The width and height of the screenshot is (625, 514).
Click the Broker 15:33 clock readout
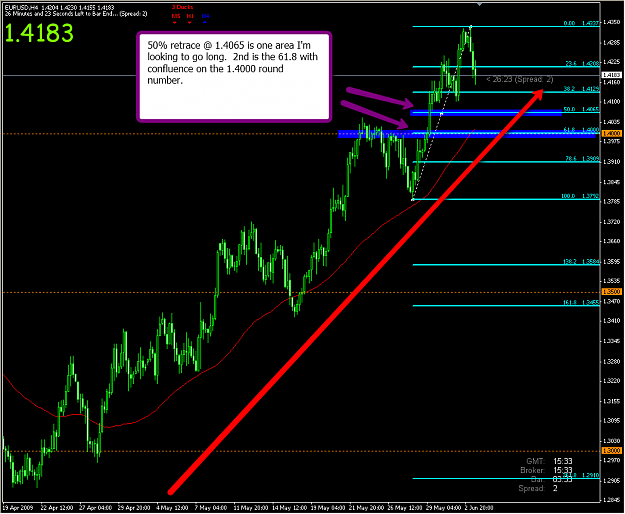coord(546,471)
